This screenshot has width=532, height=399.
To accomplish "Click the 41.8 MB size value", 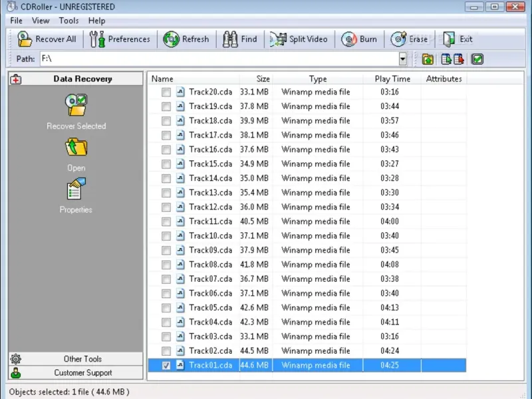I will tap(254, 264).
